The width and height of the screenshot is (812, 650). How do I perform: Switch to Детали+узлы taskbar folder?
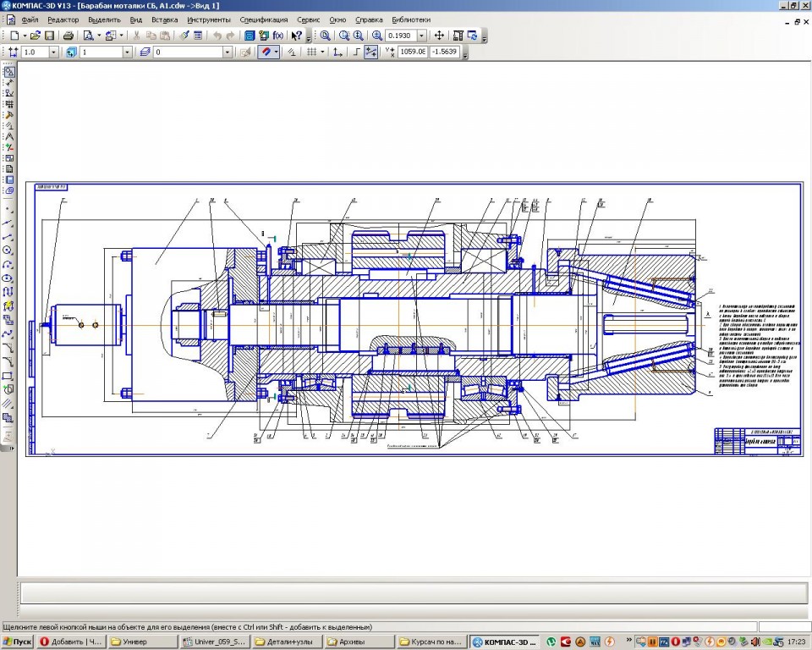(x=285, y=642)
